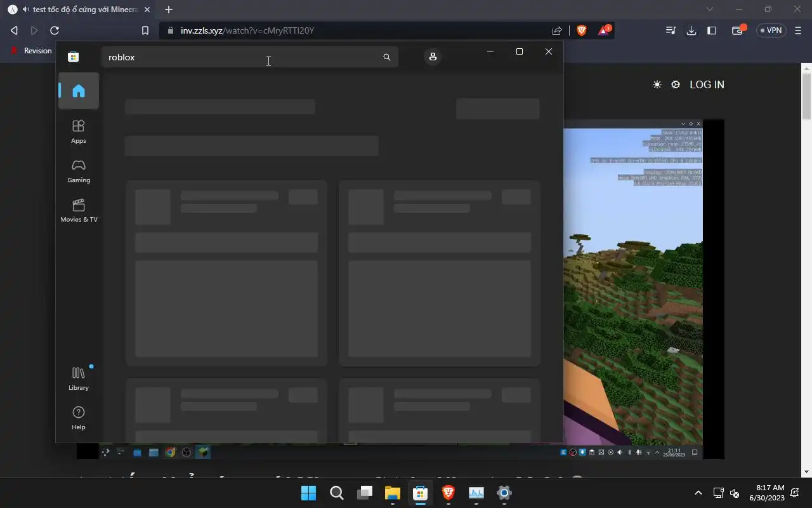This screenshot has height=508, width=812.
Task: Click the Microsoft Store logo icon
Action: (x=74, y=57)
